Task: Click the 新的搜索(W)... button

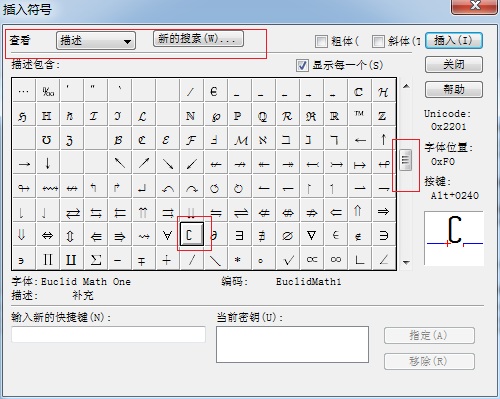Action: click(x=198, y=39)
